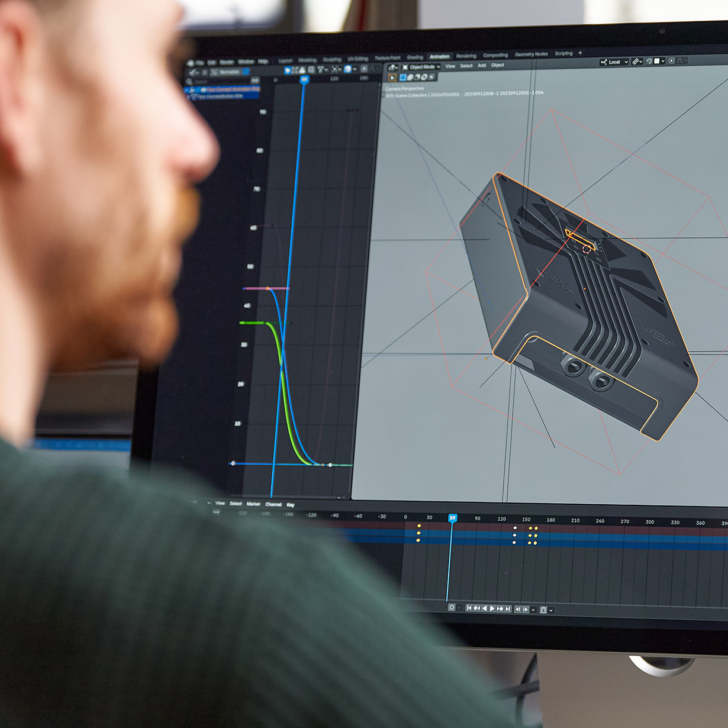Open graph editor pivot dropdown
This screenshot has height=728, width=728.
point(337,70)
